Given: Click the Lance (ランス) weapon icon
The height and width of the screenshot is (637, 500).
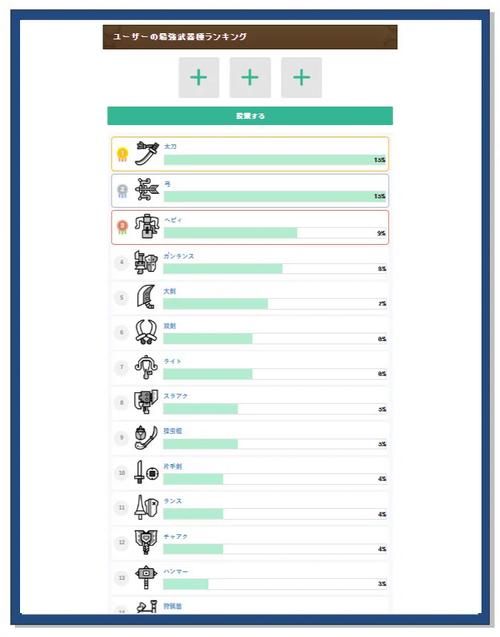Looking at the screenshot, I should (146, 507).
